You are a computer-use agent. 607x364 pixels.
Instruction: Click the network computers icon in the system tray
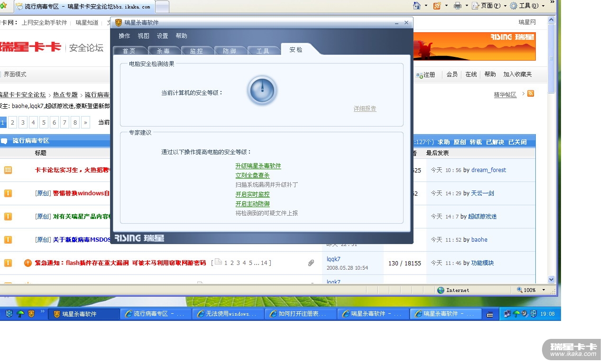point(508,313)
